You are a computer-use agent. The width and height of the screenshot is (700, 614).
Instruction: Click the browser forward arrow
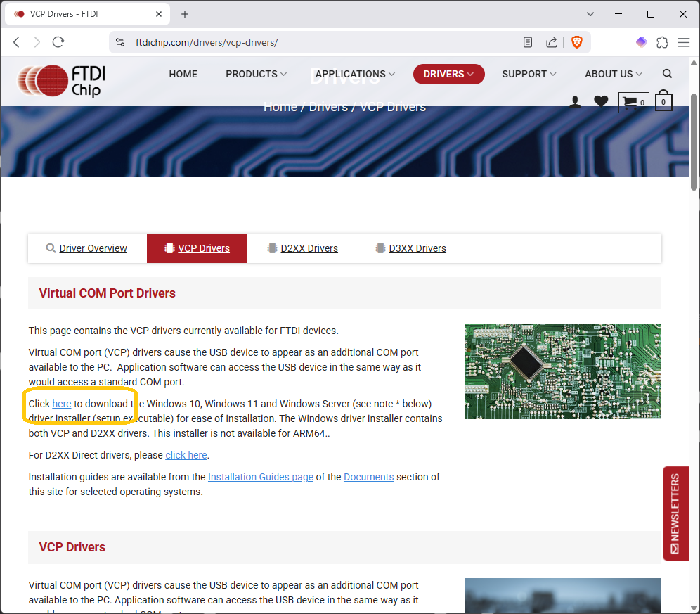(x=37, y=42)
